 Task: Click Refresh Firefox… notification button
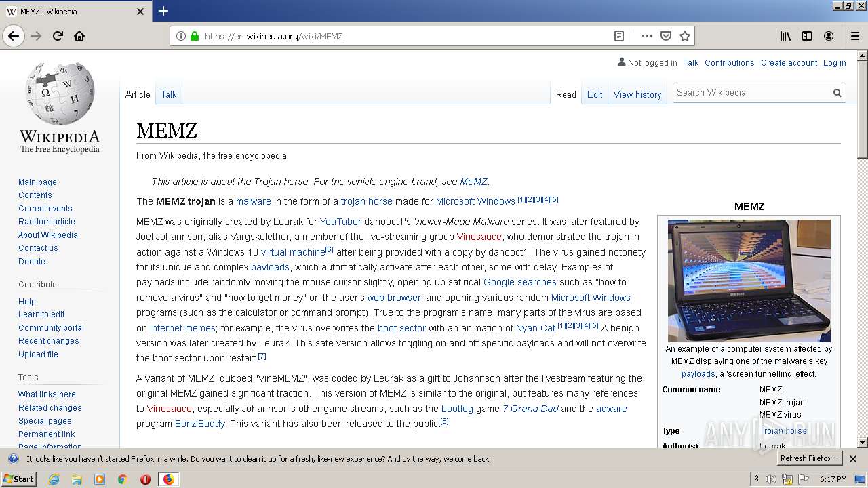pyautogui.click(x=809, y=458)
